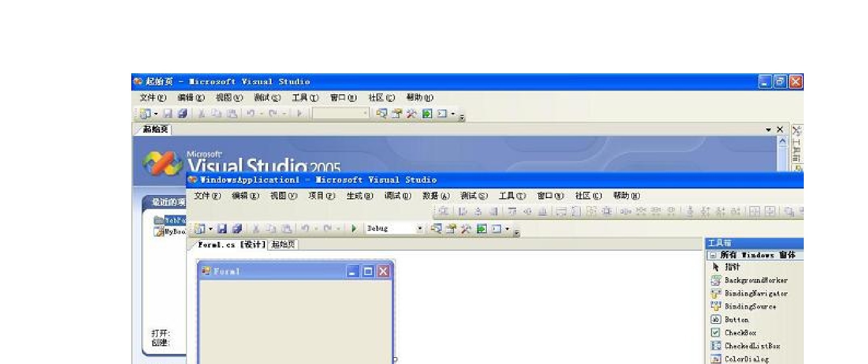Screen dimensions: 868x364
Task: Open 社区(C) menu in 起始页 window
Action: point(382,97)
